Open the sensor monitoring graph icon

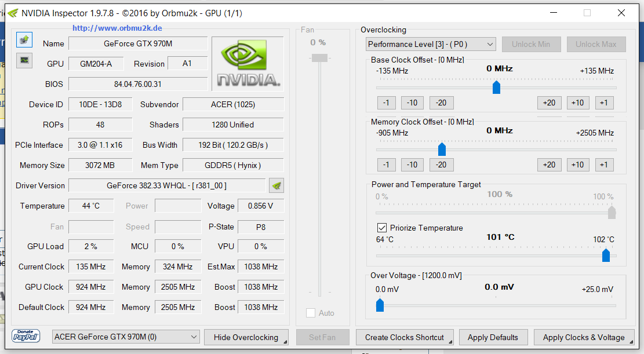[24, 60]
